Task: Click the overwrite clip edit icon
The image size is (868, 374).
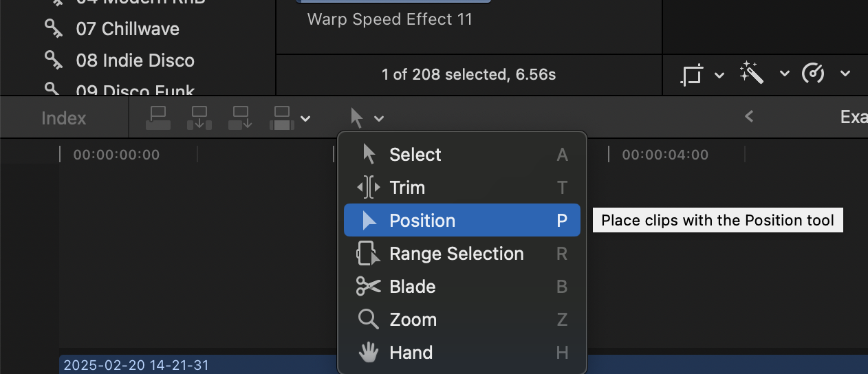Action: tap(283, 118)
